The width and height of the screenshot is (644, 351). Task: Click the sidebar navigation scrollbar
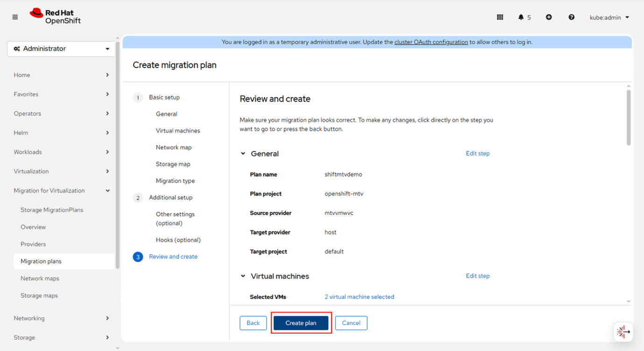pyautogui.click(x=117, y=154)
